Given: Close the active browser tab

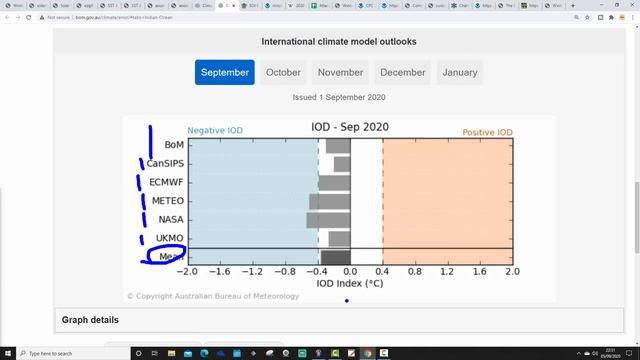Looking at the screenshot, I should pos(234,6).
